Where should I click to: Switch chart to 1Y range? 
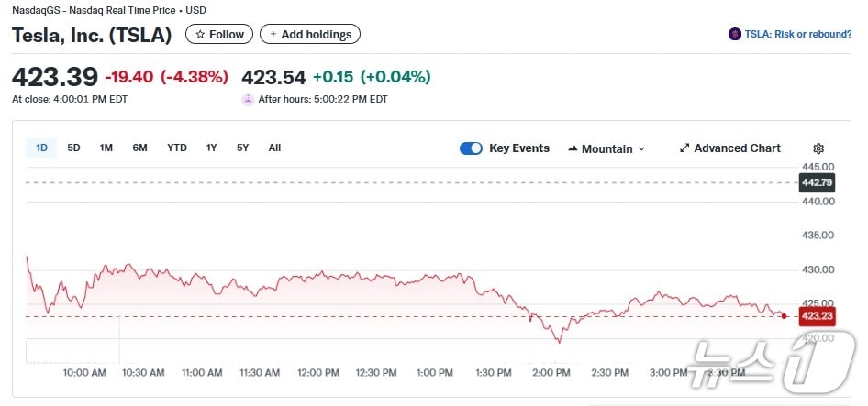tap(212, 148)
